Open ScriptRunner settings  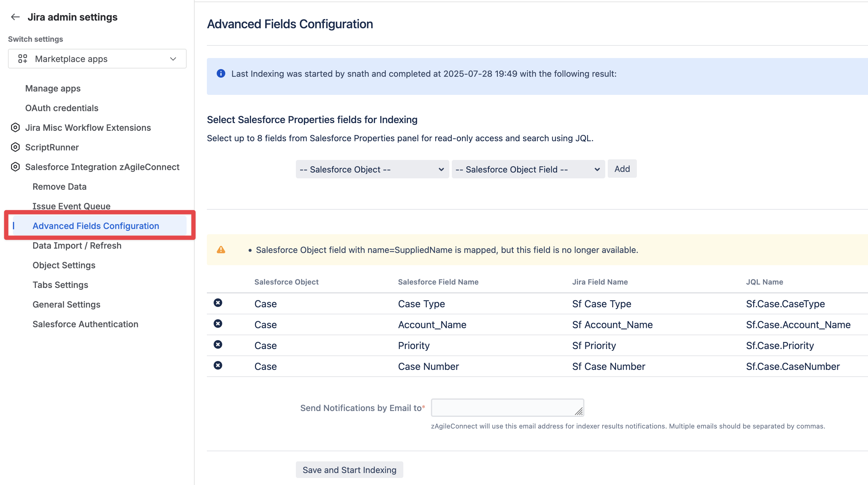tap(52, 147)
